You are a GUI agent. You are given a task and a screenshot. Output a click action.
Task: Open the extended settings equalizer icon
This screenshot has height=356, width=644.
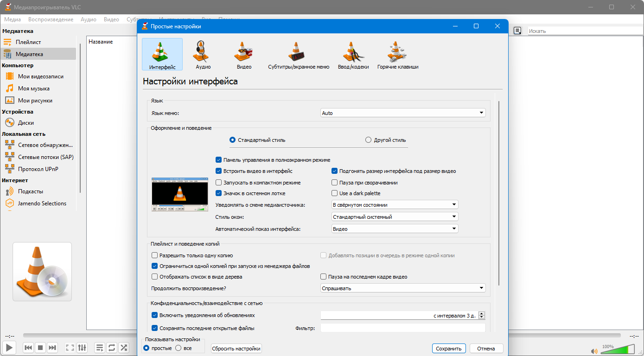(x=82, y=347)
